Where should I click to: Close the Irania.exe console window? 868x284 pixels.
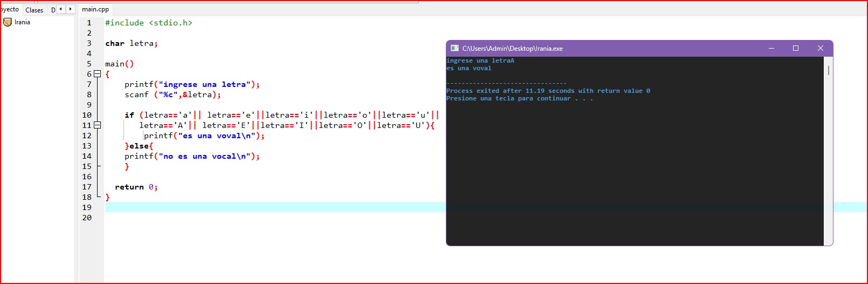pos(820,48)
